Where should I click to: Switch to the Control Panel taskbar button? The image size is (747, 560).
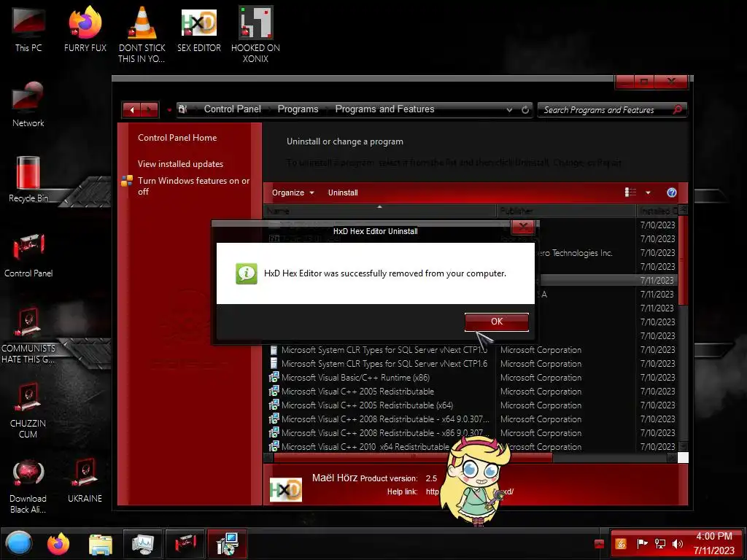point(185,543)
